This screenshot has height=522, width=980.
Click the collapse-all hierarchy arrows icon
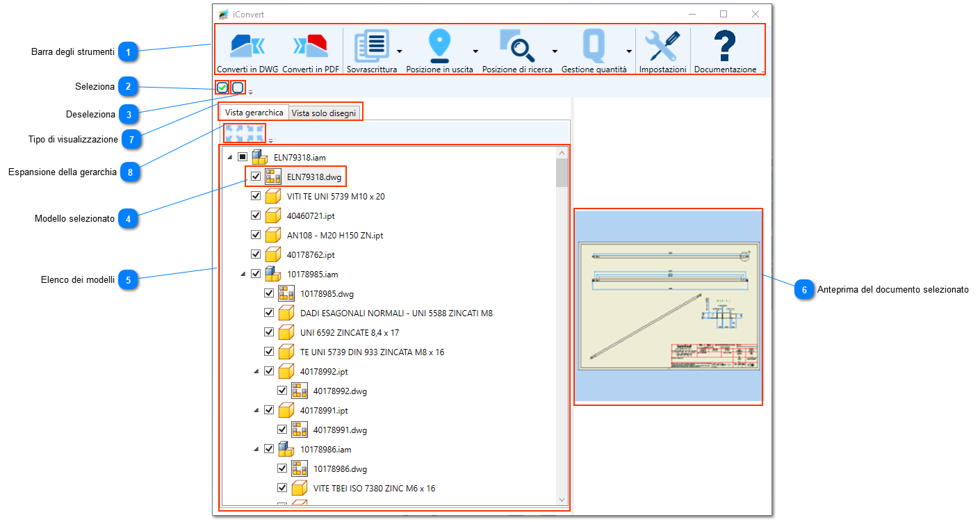(255, 133)
